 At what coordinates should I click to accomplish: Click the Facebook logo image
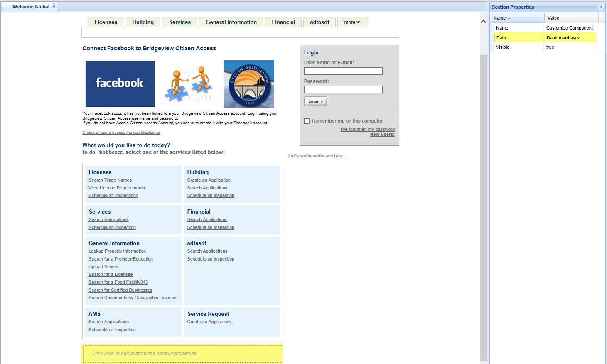tap(120, 84)
